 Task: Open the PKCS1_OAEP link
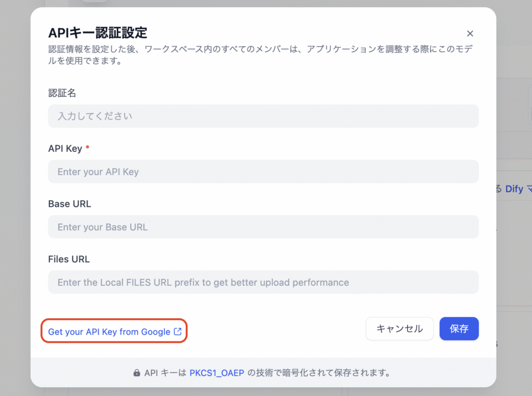click(217, 373)
